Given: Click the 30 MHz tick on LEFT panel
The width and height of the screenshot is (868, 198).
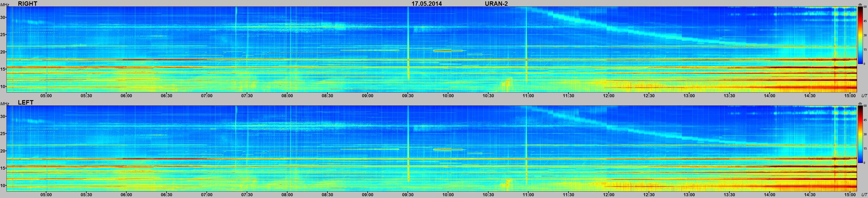Looking at the screenshot, I should click(3, 116).
